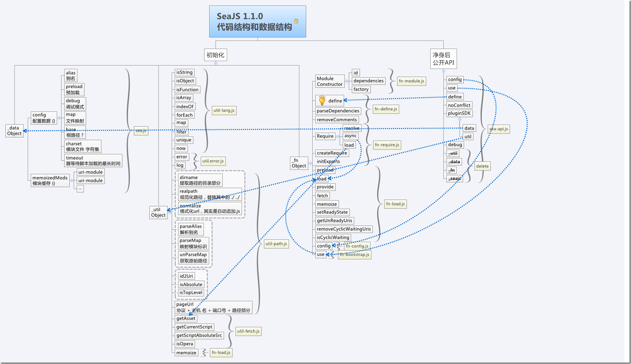The height and width of the screenshot is (364, 631).
Task: Click the util-path.js label
Action: 276,244
